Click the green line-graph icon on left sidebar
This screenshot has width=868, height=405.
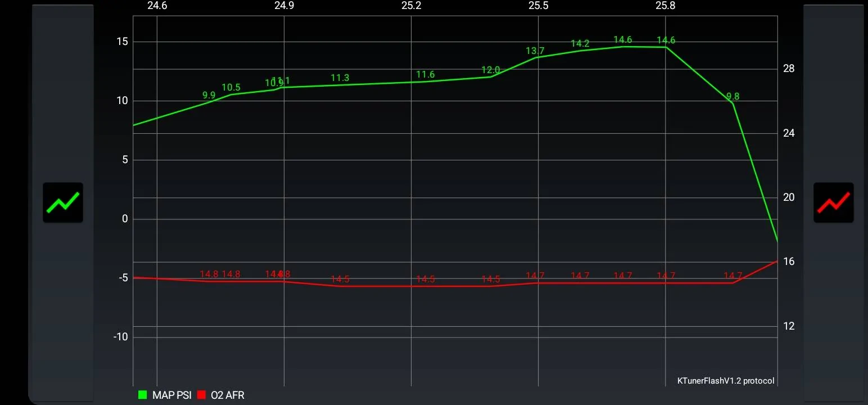pyautogui.click(x=62, y=202)
